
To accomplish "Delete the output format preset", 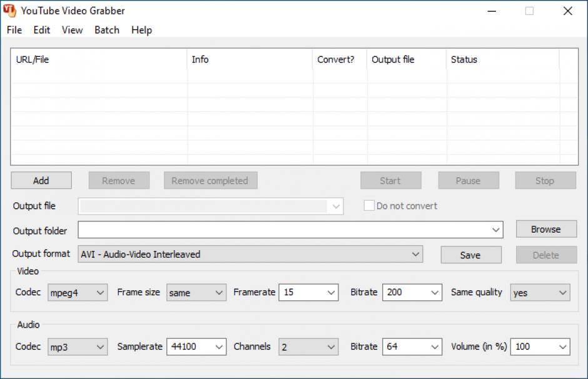I will [x=546, y=255].
